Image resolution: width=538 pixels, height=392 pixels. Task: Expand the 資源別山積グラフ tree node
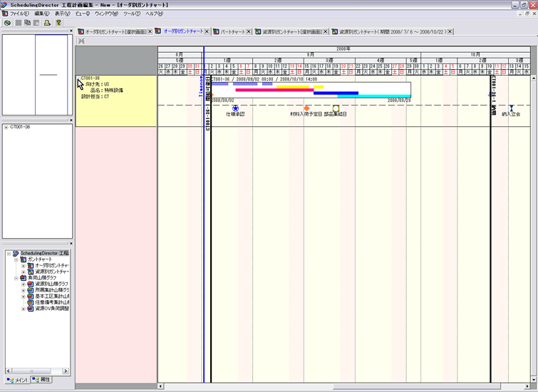pyautogui.click(x=24, y=284)
